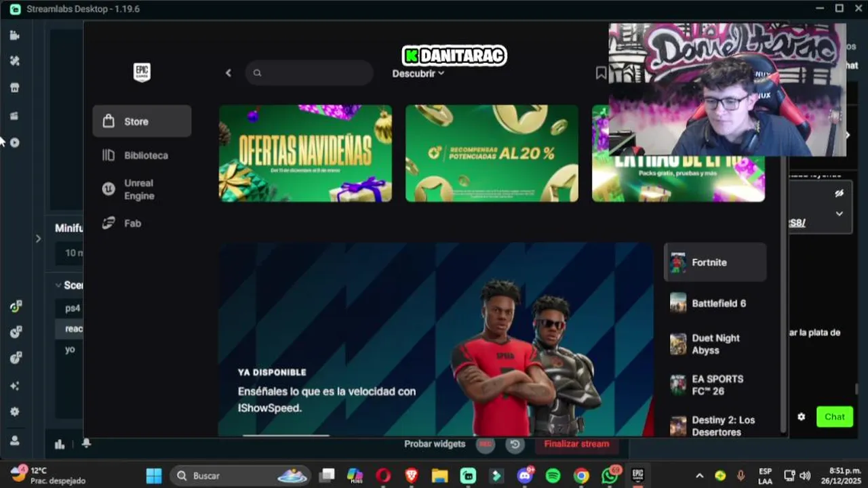The image size is (868, 488).
Task: Click the green Chat button
Action: point(834,417)
